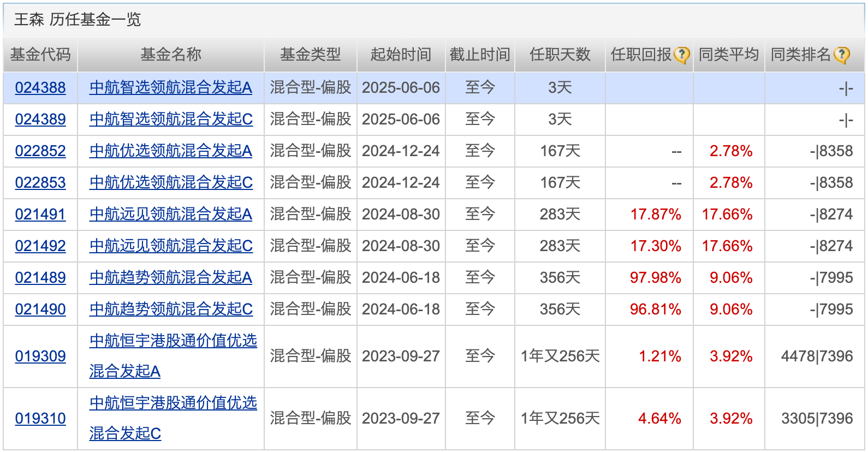Open 中航恒宇港股通价值优选混合发起A fund page
This screenshot has height=452, width=868.
(x=173, y=356)
